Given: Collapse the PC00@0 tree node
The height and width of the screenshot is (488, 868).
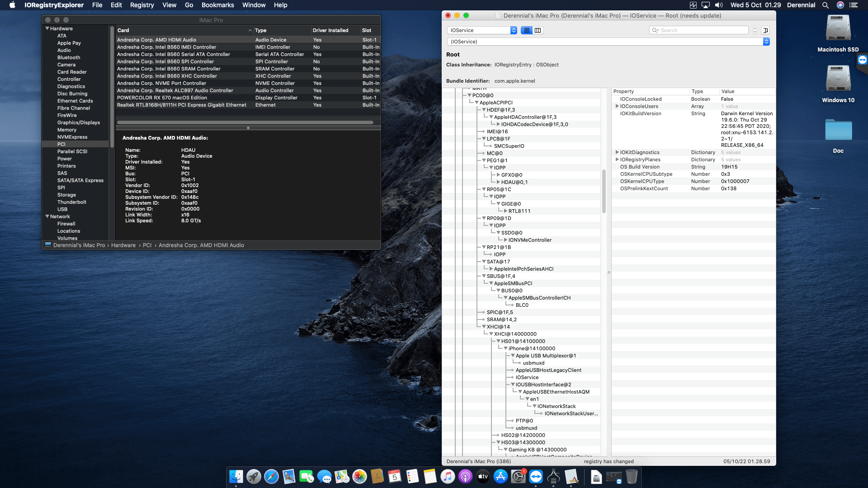Looking at the screenshot, I should click(x=469, y=95).
